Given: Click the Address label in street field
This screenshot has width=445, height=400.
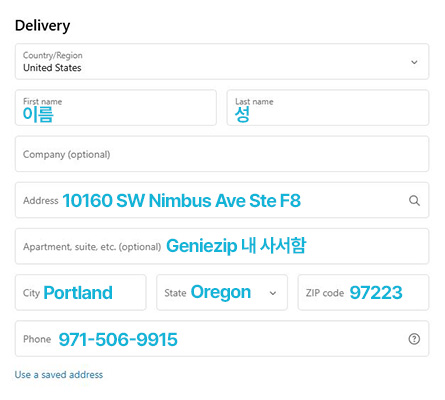Looking at the screenshot, I should point(41,201).
